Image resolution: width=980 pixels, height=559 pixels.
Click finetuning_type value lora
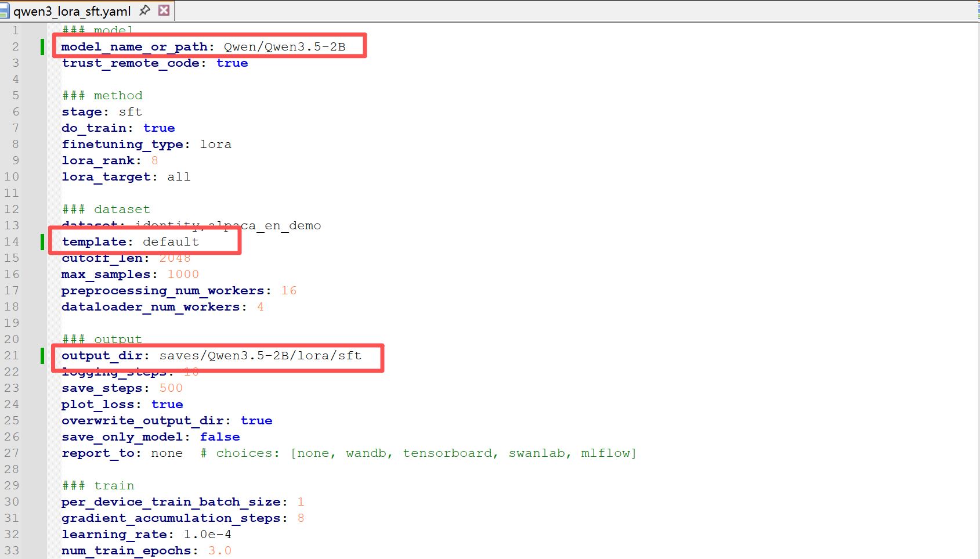(216, 145)
